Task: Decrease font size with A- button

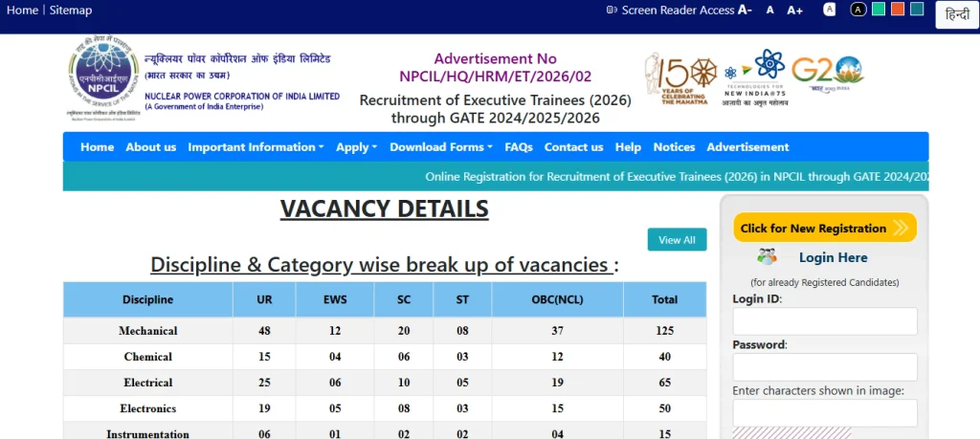Action: pyautogui.click(x=745, y=10)
